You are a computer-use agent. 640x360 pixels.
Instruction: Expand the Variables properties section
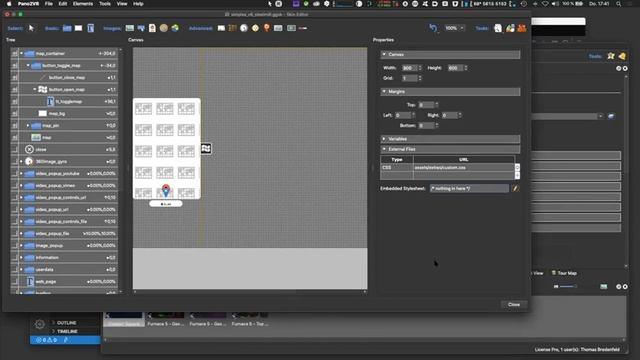[x=384, y=139]
